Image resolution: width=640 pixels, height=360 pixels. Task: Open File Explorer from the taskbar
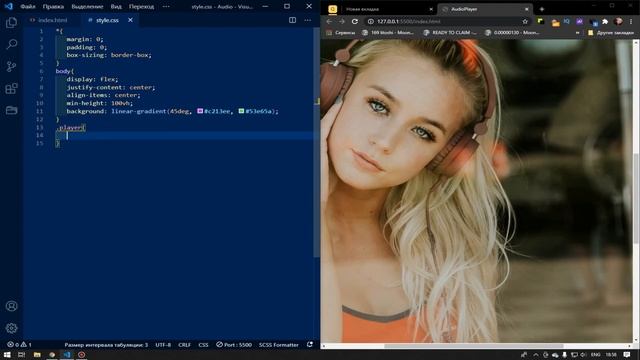tap(37, 355)
